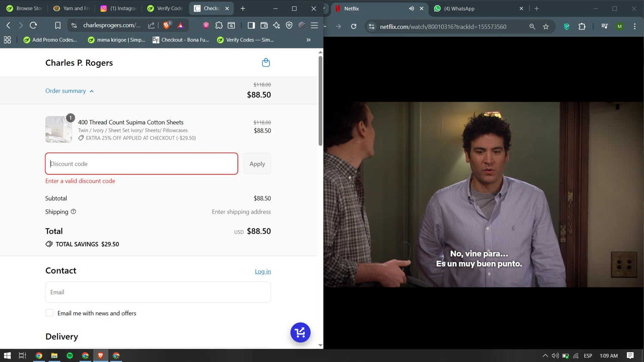Click the Brave address bar URL
The width and height of the screenshot is (644, 362).
coord(112,25)
